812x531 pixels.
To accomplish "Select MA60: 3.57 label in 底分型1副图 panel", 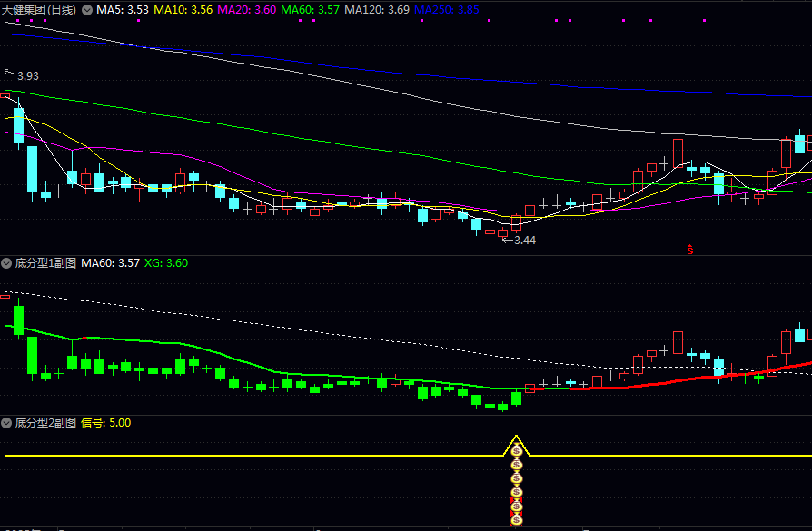I will [110, 263].
